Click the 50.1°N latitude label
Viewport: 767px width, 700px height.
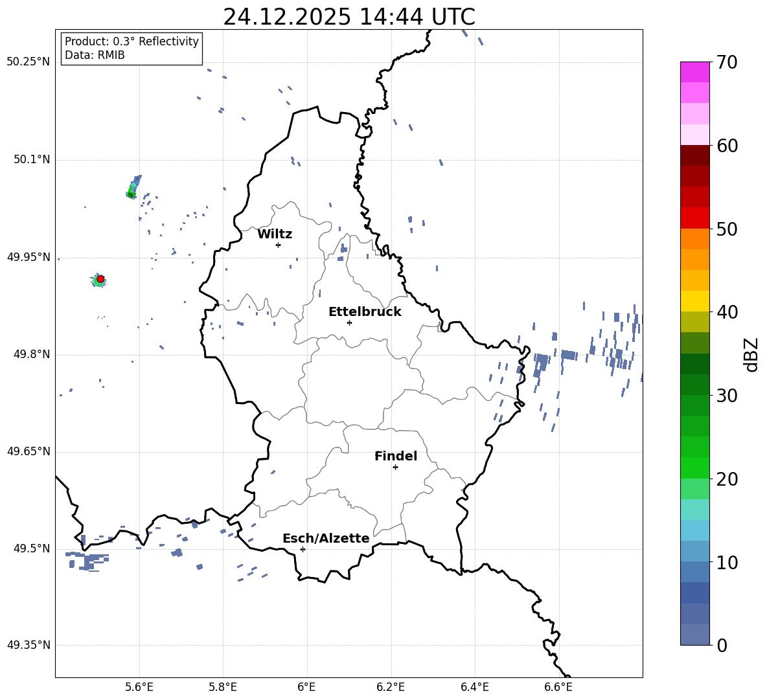(x=32, y=159)
